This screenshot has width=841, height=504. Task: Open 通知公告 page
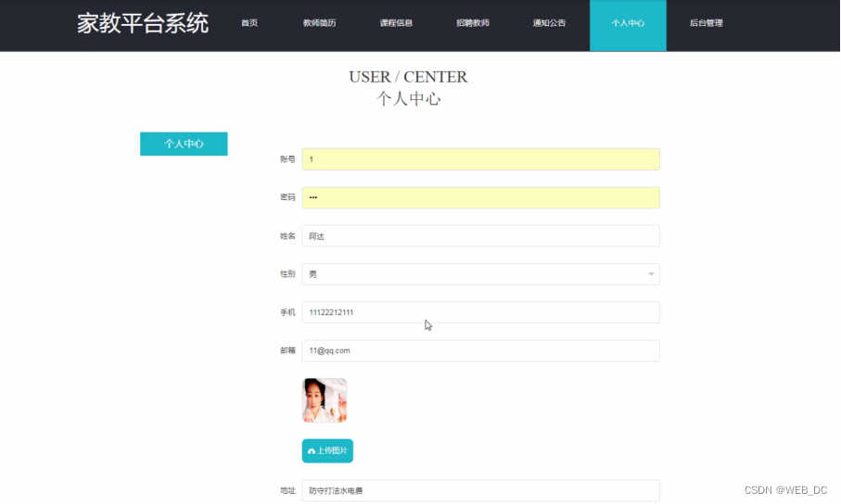click(x=549, y=23)
